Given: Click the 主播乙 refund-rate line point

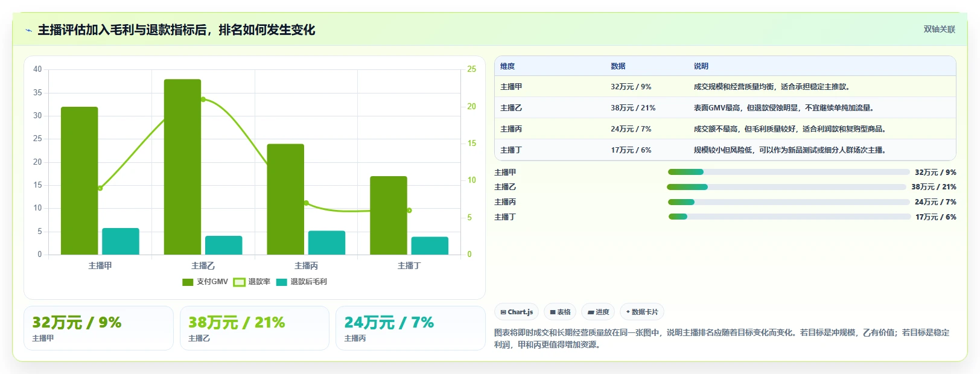Looking at the screenshot, I should [x=203, y=100].
